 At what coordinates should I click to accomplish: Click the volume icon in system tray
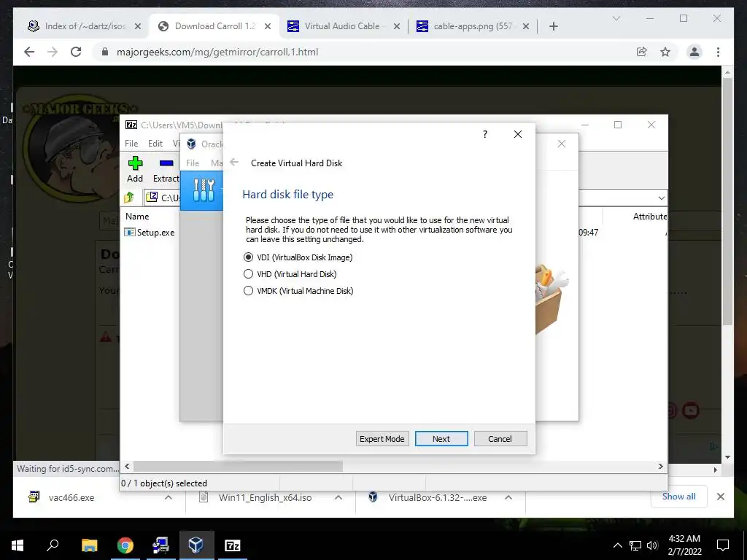click(x=652, y=545)
